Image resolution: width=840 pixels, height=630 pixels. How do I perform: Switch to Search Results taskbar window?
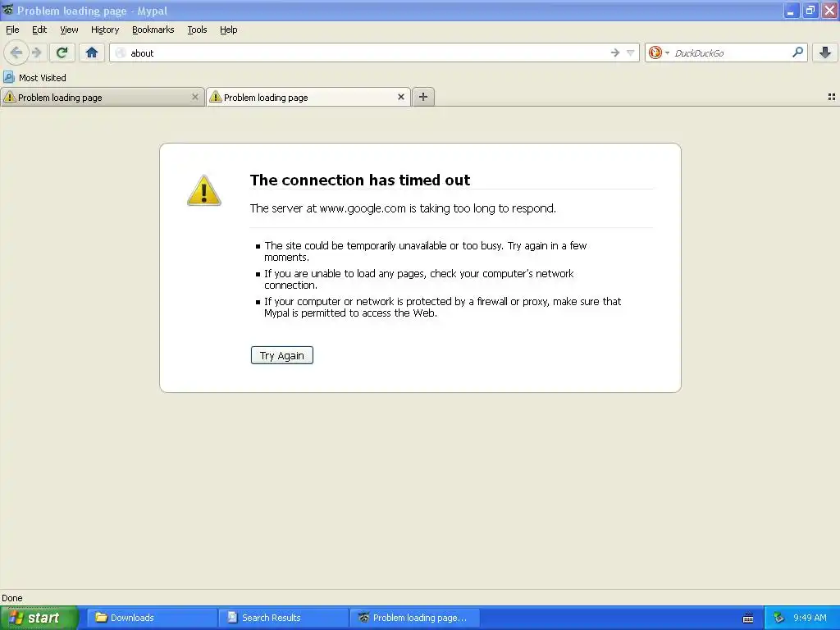283,618
